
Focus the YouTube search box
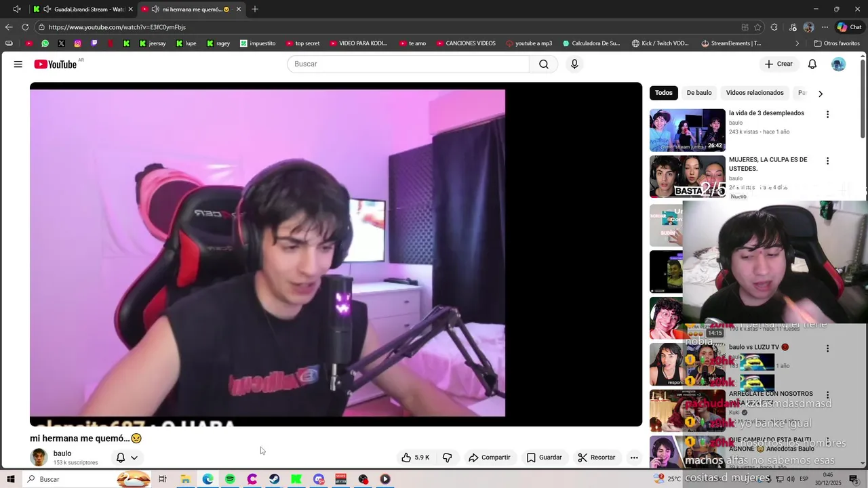coord(408,64)
